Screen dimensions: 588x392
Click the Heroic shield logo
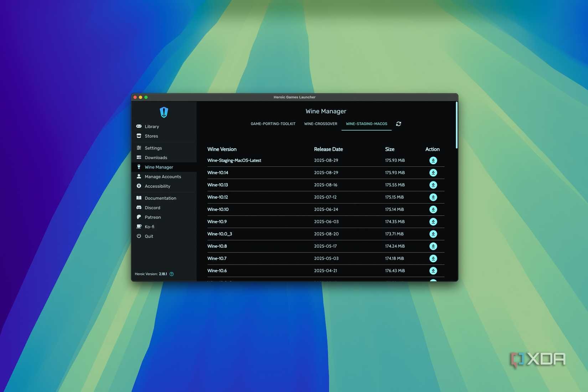pos(164,112)
